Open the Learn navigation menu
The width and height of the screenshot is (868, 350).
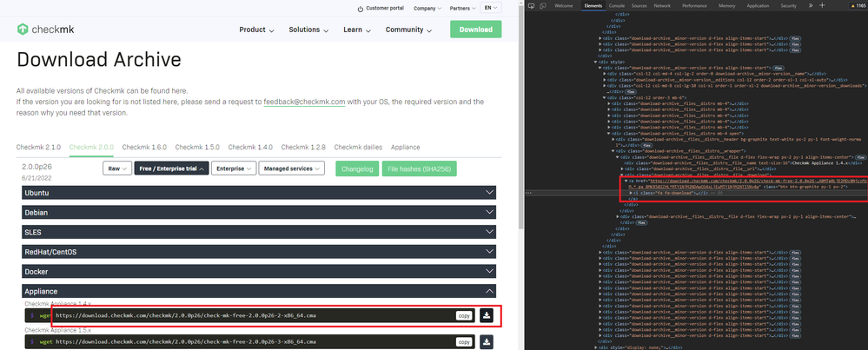pos(357,30)
